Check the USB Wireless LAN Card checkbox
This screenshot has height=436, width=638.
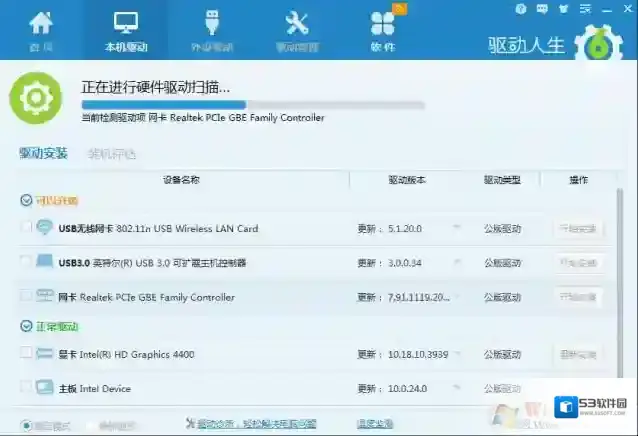(x=26, y=228)
